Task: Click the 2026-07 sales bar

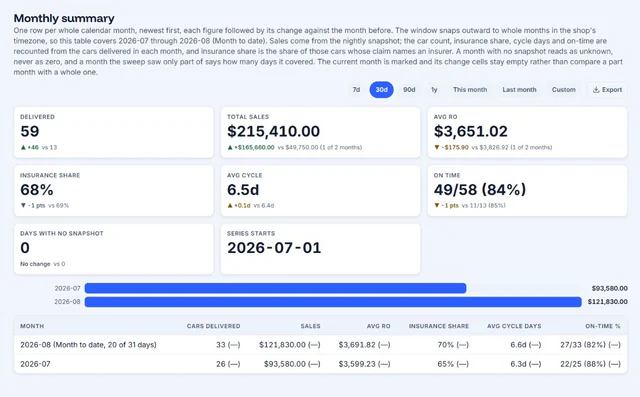Action: coord(276,288)
